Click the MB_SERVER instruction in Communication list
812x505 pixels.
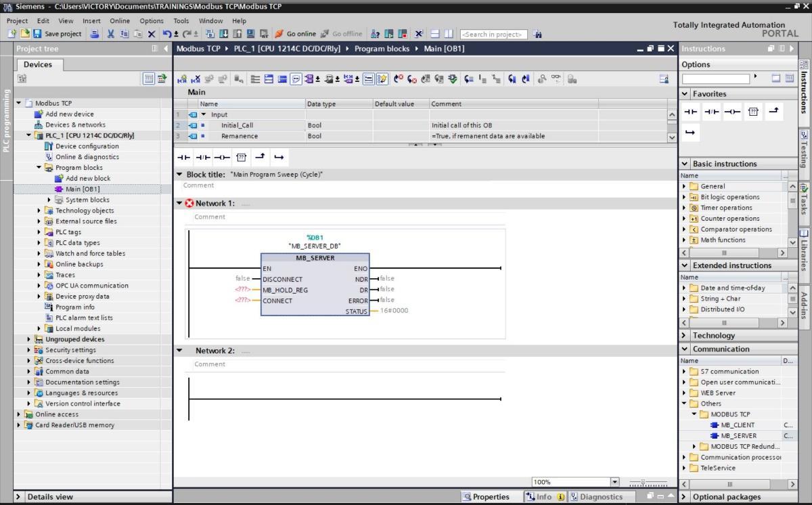738,436
